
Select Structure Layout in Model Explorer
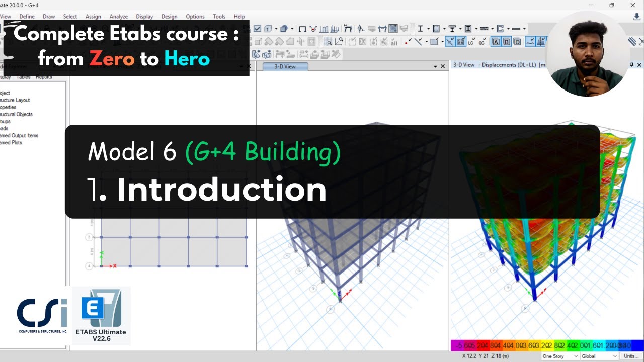[x=15, y=100]
